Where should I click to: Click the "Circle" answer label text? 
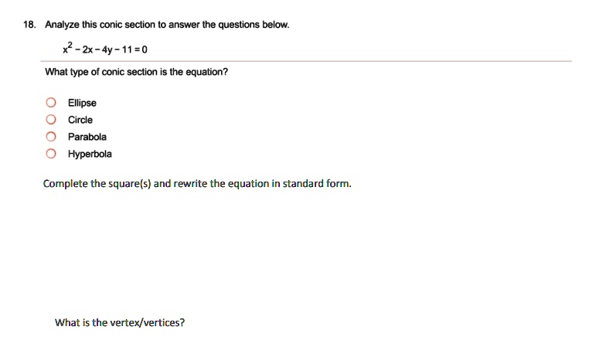pyautogui.click(x=80, y=120)
